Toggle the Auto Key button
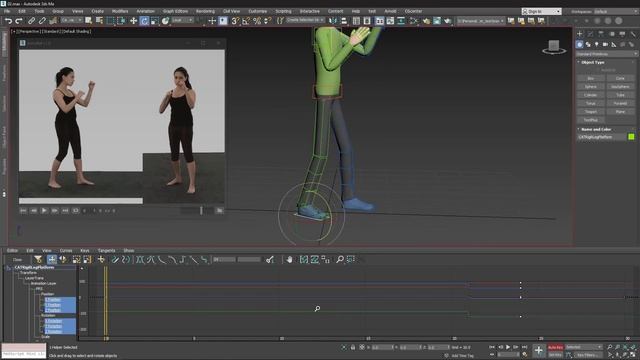 555,347
